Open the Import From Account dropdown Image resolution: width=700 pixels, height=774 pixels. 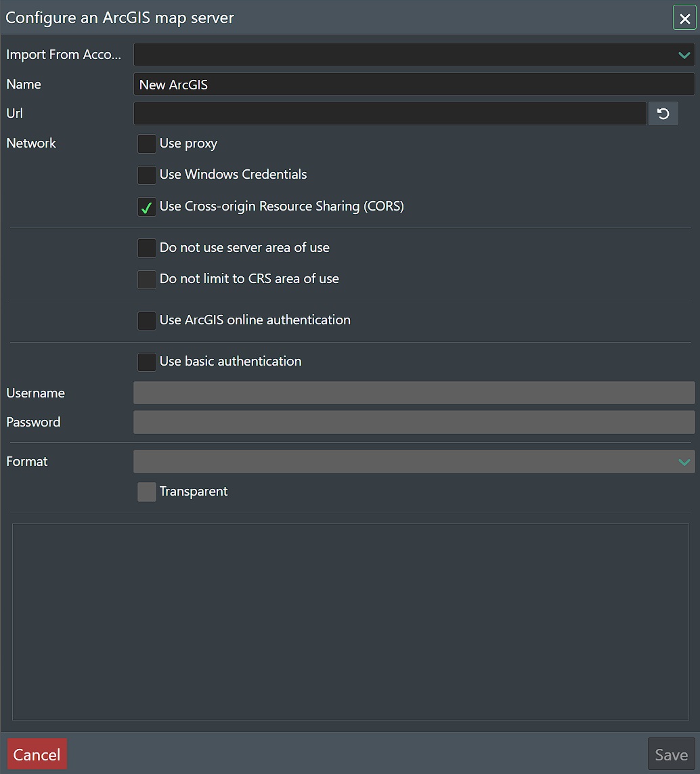point(414,54)
